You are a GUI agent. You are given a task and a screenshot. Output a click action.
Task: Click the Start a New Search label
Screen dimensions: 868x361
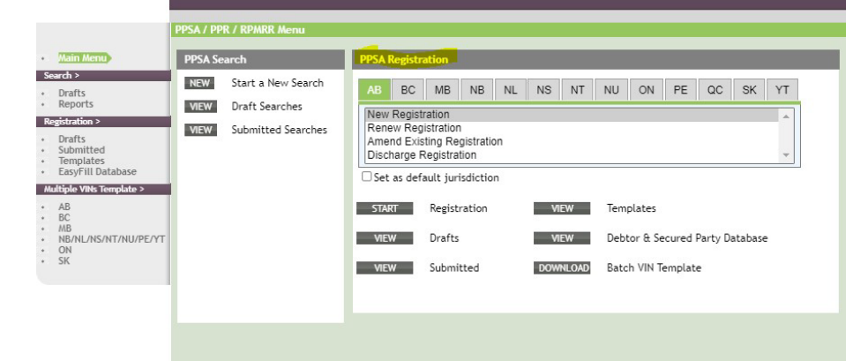click(x=277, y=83)
